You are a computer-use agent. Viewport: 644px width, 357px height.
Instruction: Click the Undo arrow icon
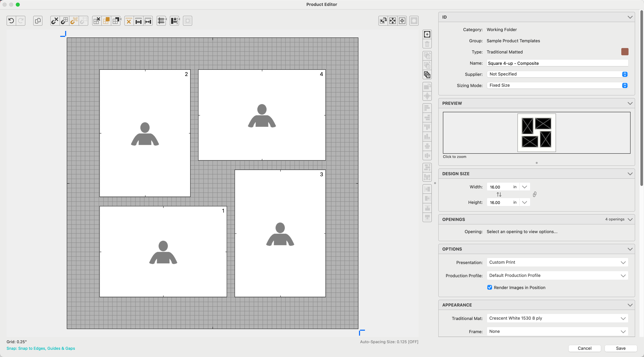point(11,21)
